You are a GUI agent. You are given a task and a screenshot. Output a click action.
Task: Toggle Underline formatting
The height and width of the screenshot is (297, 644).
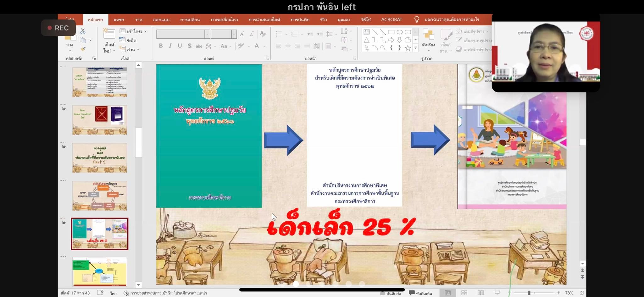pyautogui.click(x=180, y=46)
